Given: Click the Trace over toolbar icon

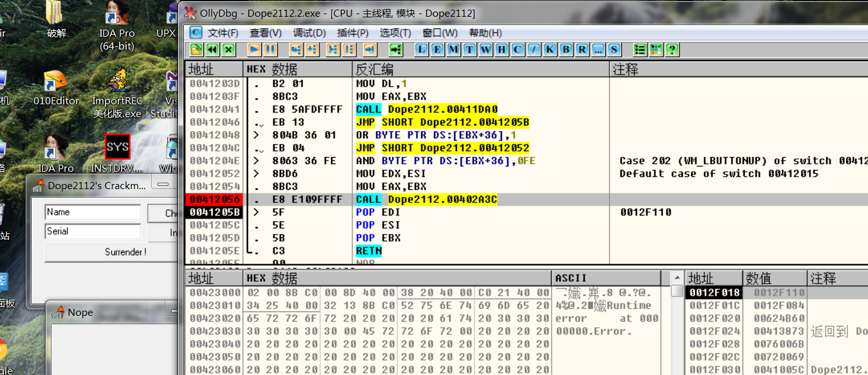Looking at the screenshot, I should click(x=349, y=49).
